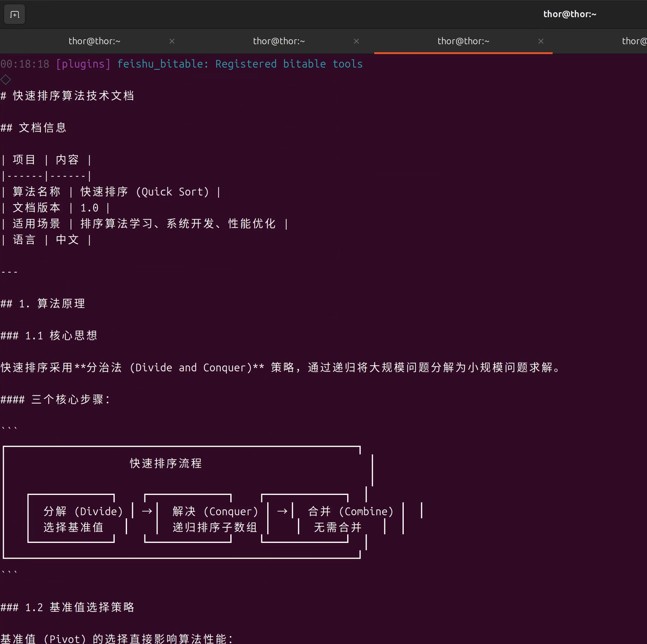The image size is (647, 644).
Task: Click the arrow between Divide and Conquer boxes
Action: 147,511
